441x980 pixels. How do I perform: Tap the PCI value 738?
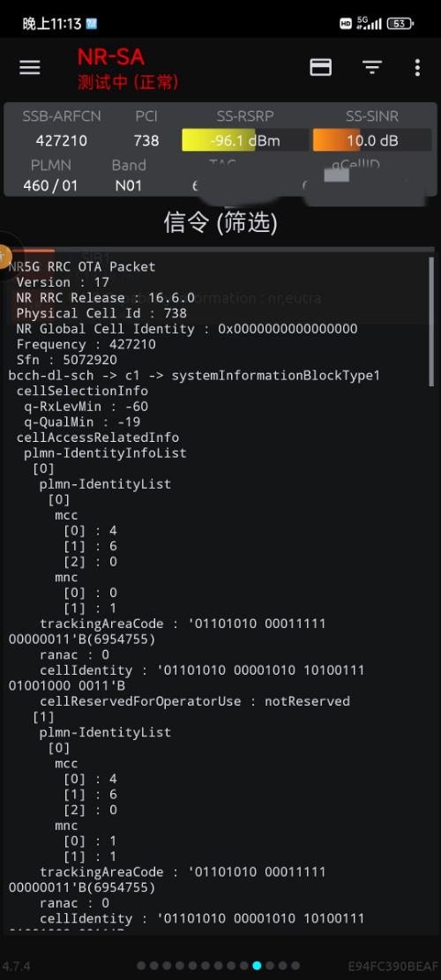(x=146, y=140)
